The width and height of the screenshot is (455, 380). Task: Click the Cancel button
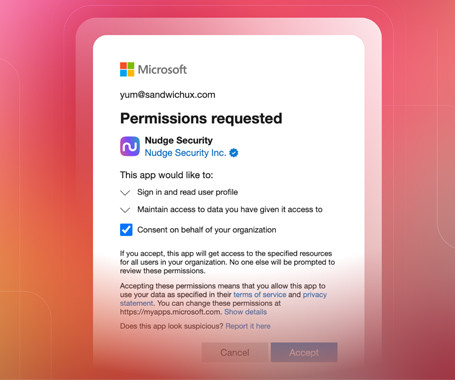point(235,352)
